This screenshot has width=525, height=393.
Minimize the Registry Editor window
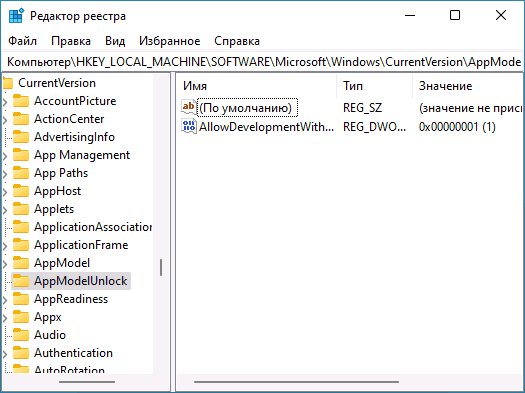click(410, 16)
